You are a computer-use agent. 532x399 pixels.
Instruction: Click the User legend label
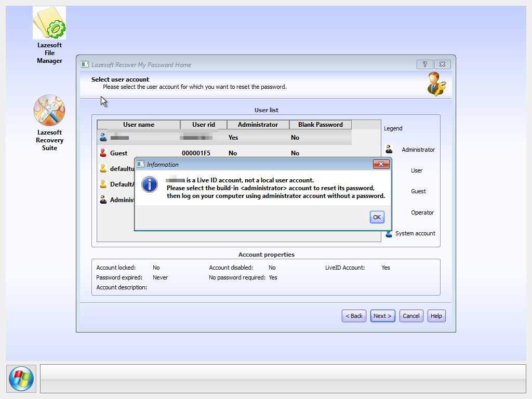417,170
